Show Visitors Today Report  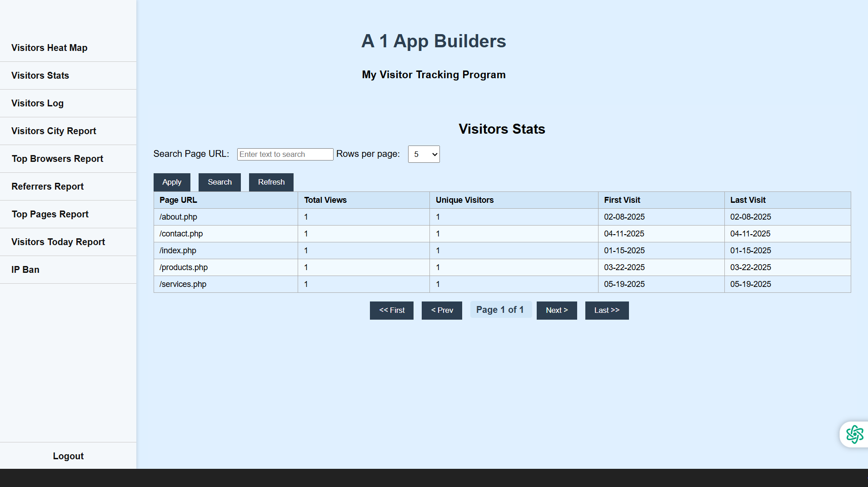coord(58,242)
